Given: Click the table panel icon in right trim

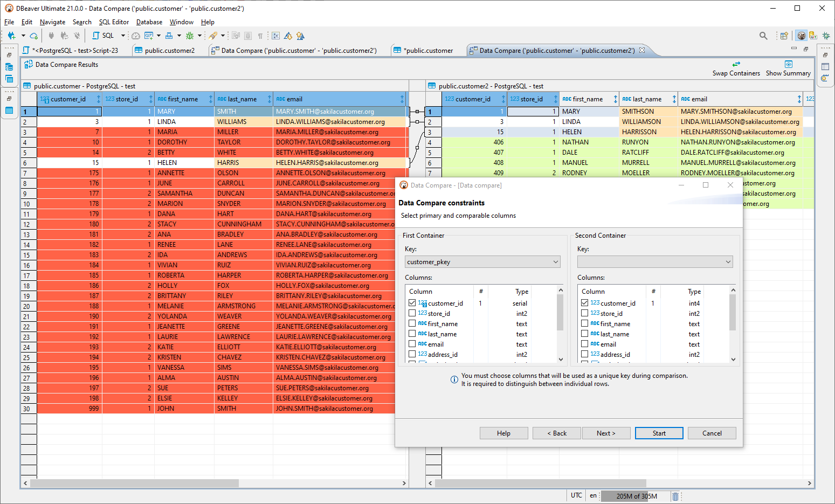Looking at the screenshot, I should [825, 67].
